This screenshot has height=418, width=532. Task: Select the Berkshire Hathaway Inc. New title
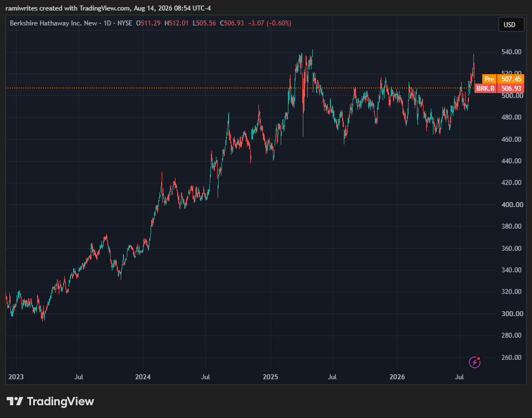coord(53,23)
